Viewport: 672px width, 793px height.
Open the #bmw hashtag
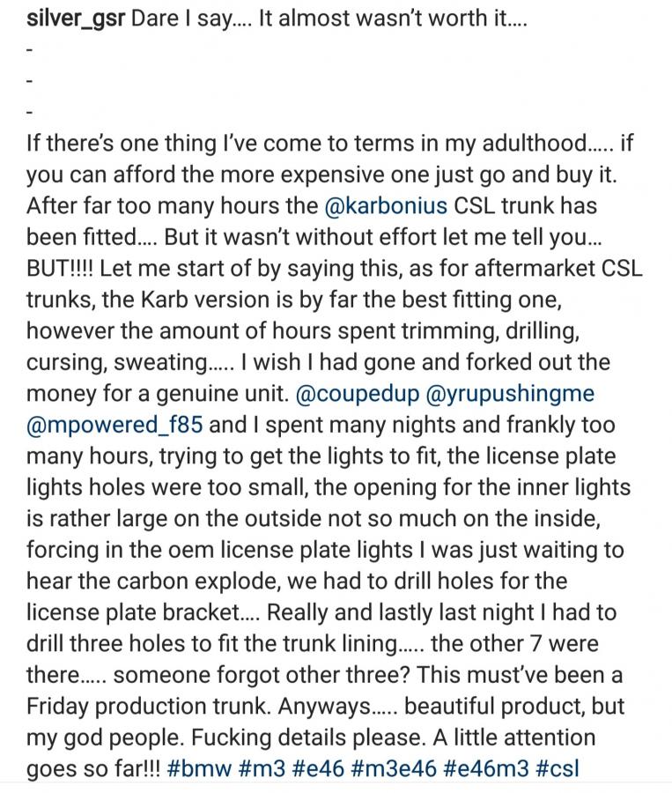[199, 768]
